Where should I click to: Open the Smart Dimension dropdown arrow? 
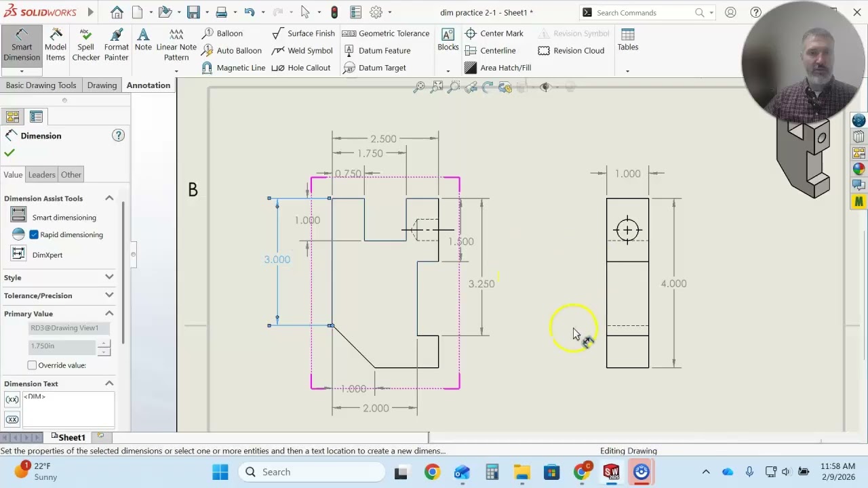tap(22, 70)
